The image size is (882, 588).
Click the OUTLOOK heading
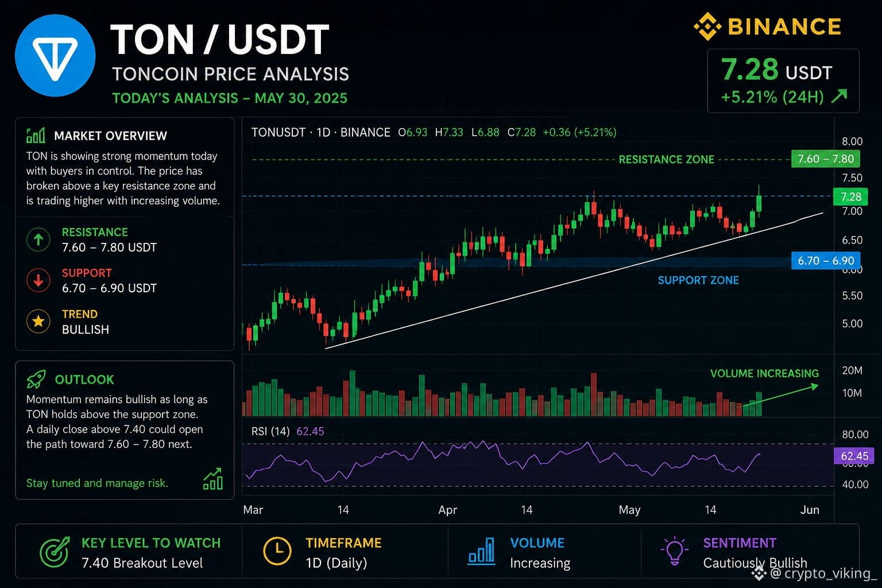[x=84, y=380]
